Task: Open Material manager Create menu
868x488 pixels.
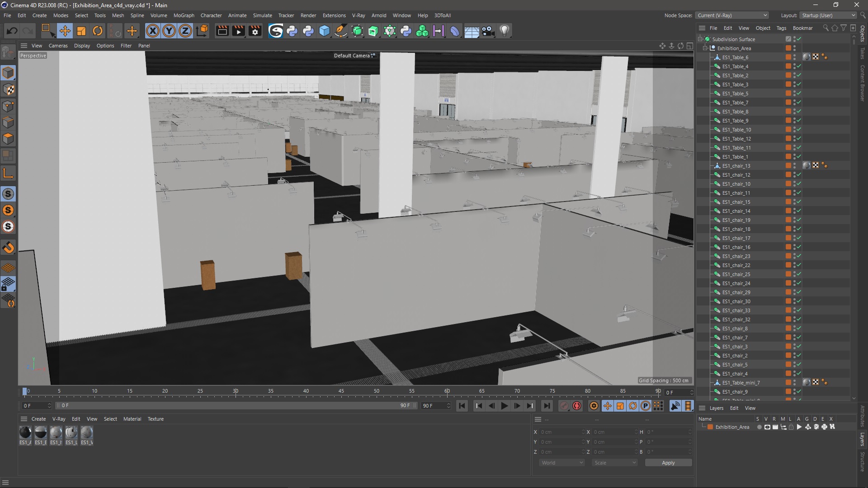Action: [x=38, y=419]
